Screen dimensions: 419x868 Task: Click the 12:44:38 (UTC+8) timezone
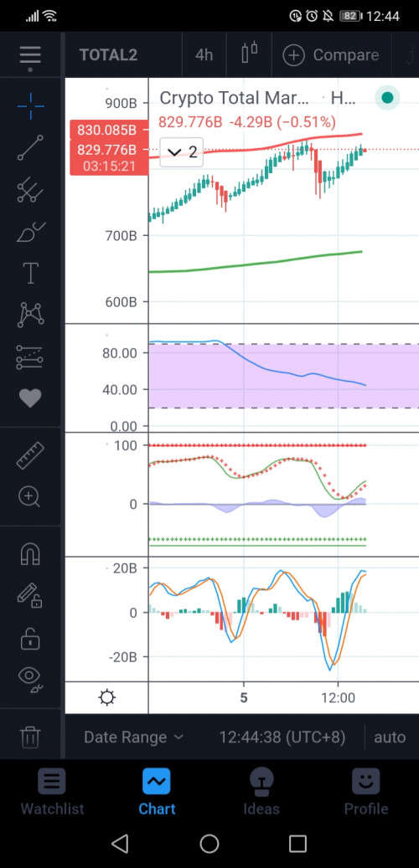click(x=282, y=737)
